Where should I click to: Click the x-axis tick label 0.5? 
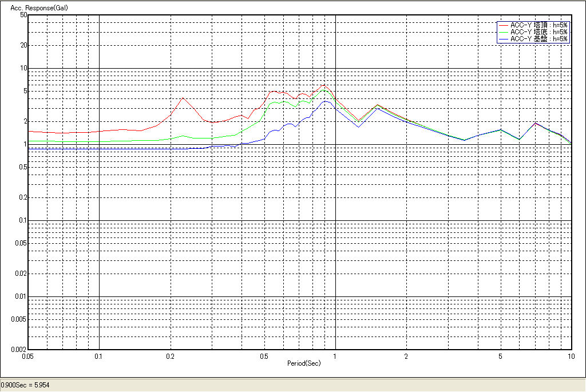pos(264,356)
